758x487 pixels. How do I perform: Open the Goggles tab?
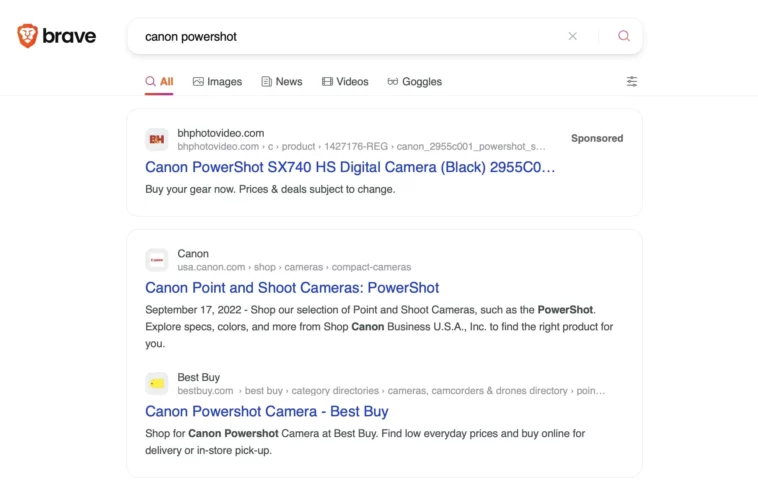tap(413, 82)
